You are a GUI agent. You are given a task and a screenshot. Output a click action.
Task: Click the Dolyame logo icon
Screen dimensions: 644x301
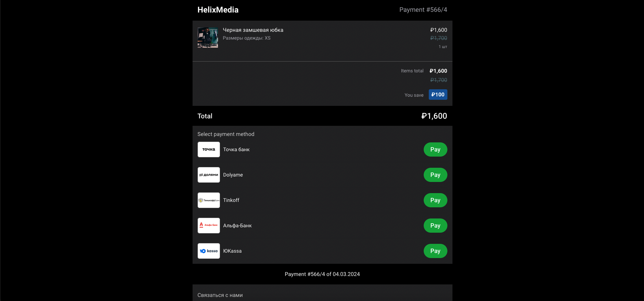pos(208,175)
